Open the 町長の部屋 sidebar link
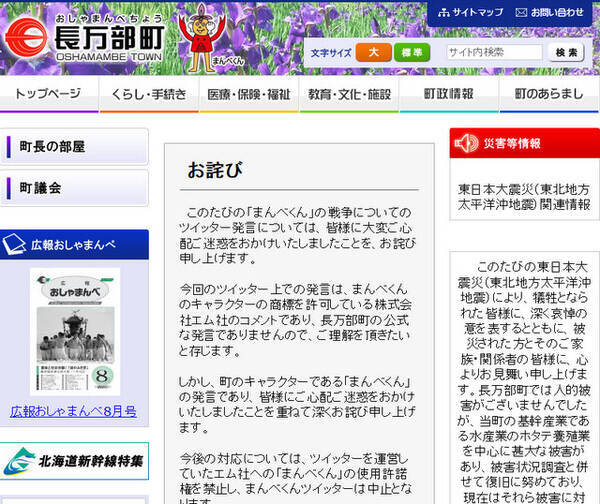 (x=74, y=146)
